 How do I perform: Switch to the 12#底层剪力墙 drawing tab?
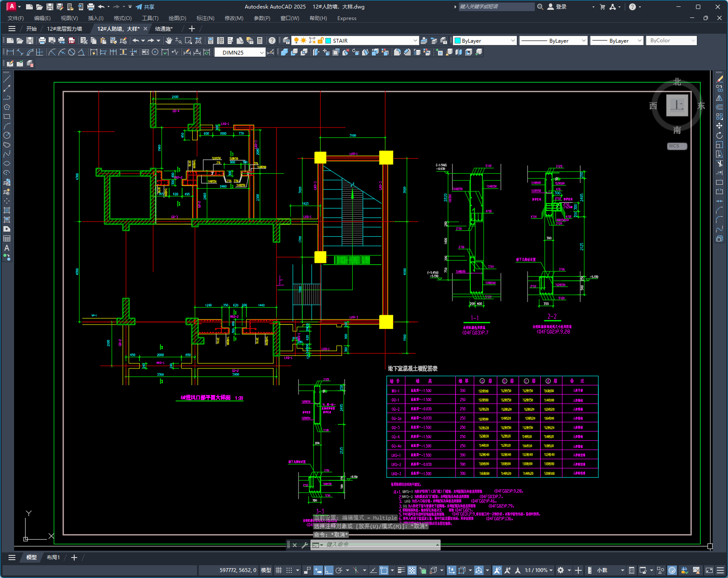(x=64, y=29)
